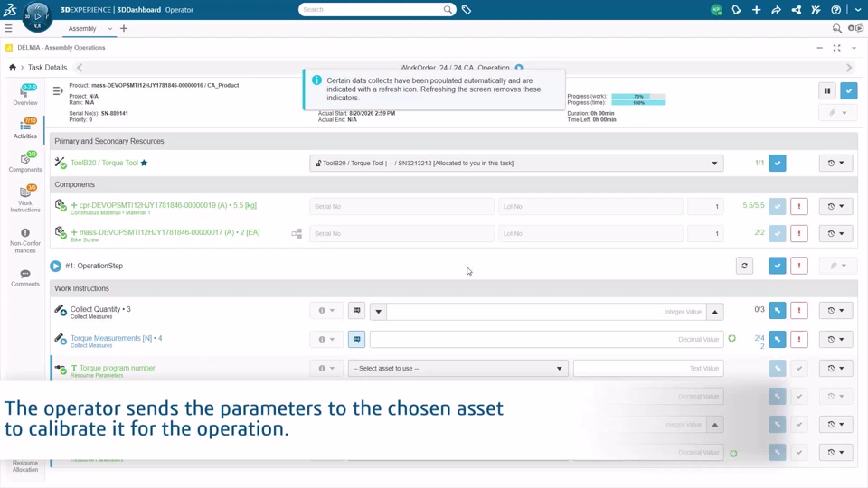Confirm ToolB20 resource checkmark
Image resolution: width=868 pixels, height=488 pixels.
pyautogui.click(x=778, y=164)
